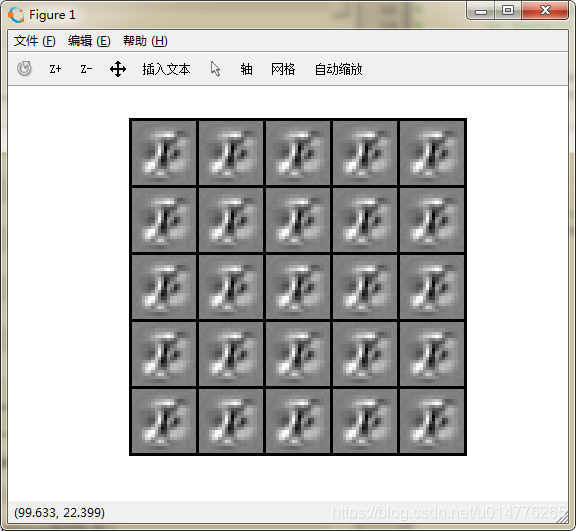Select the Z- zoom out tool
The height and width of the screenshot is (531, 576).
click(86, 69)
